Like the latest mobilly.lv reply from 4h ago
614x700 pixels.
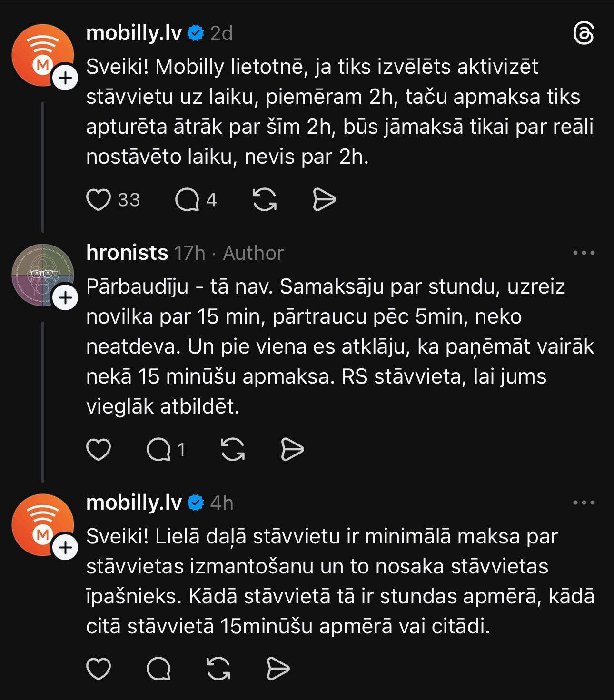pos(99,669)
